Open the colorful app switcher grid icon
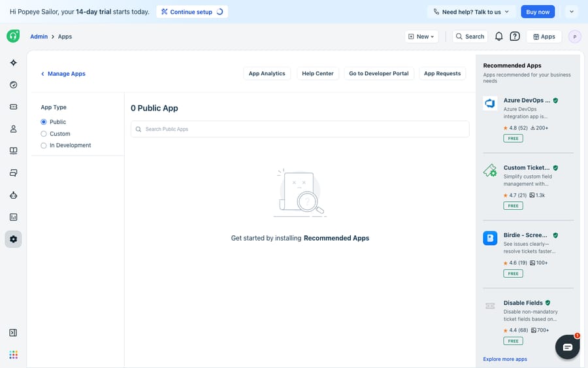The width and height of the screenshot is (588, 368). coord(14,355)
